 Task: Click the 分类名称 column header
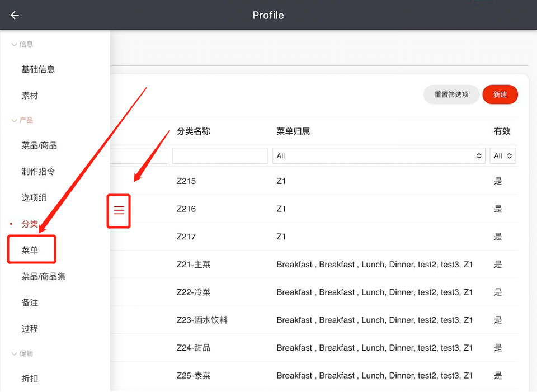pos(194,131)
